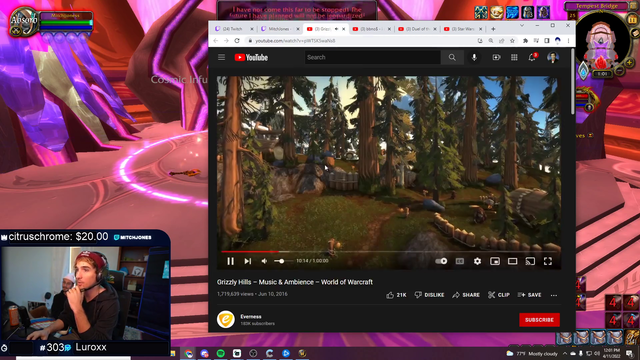Click the YouTube search magnifier button
Viewport: 640px width, 360px height.
[452, 58]
